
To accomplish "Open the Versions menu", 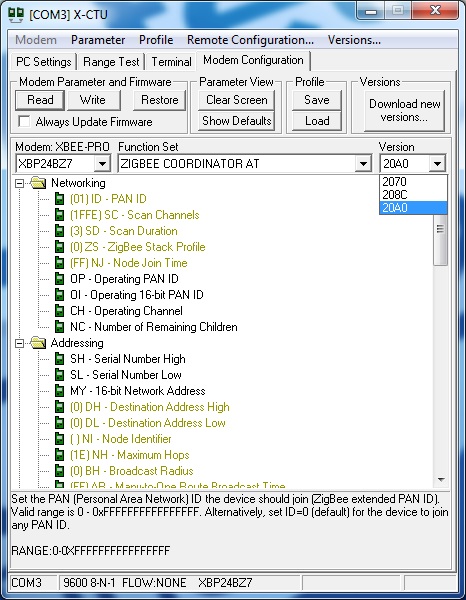I will point(354,40).
